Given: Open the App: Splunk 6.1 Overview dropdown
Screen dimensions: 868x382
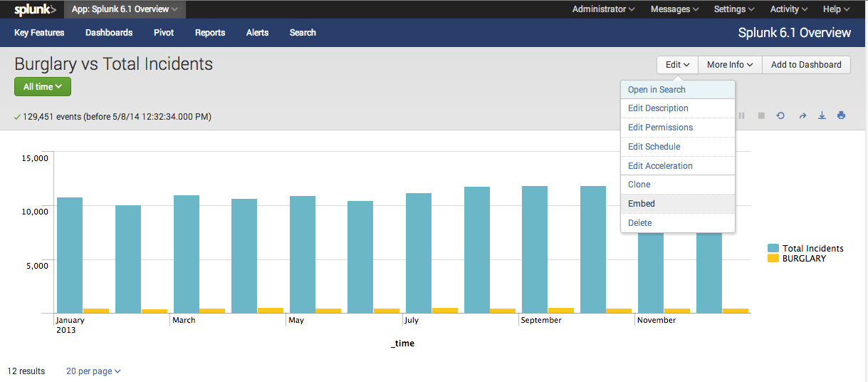Looking at the screenshot, I should point(125,9).
